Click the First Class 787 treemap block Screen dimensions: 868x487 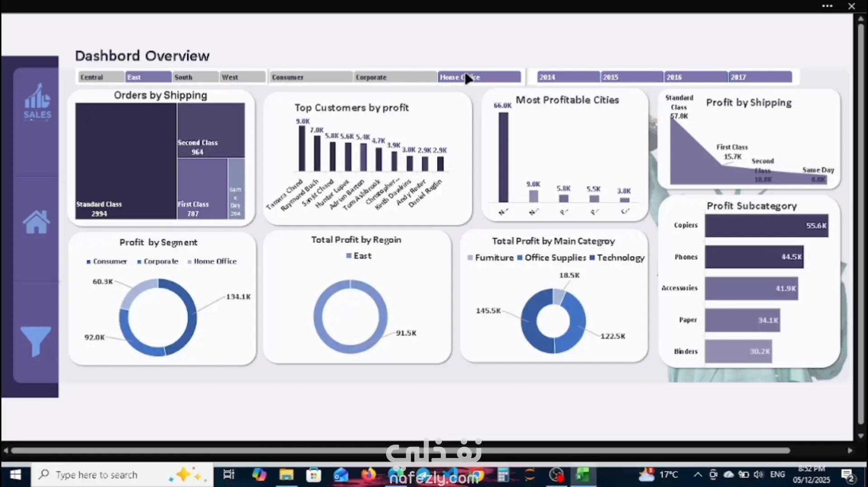(x=203, y=189)
